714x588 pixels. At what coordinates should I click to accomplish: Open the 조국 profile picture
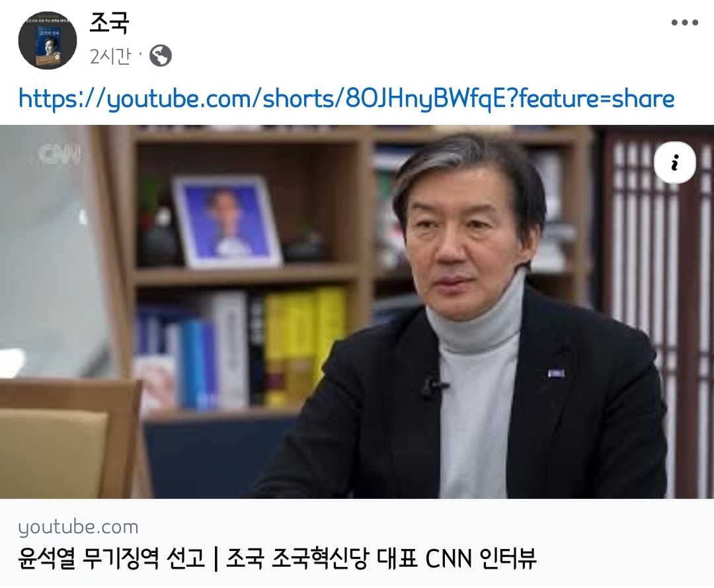pyautogui.click(x=48, y=40)
